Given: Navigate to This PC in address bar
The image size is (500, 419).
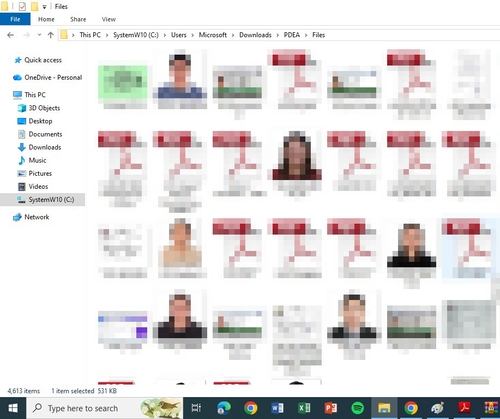Looking at the screenshot, I should click(90, 35).
